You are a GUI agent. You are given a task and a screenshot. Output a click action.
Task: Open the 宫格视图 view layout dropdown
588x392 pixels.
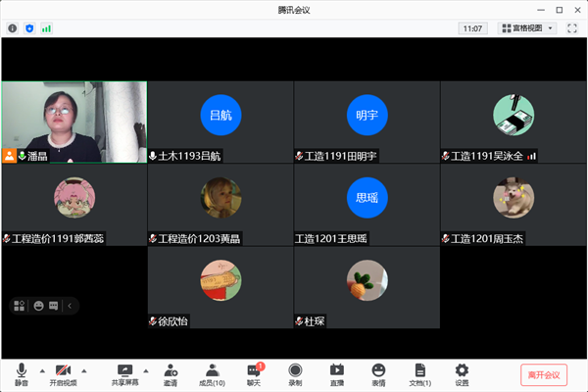coord(527,28)
